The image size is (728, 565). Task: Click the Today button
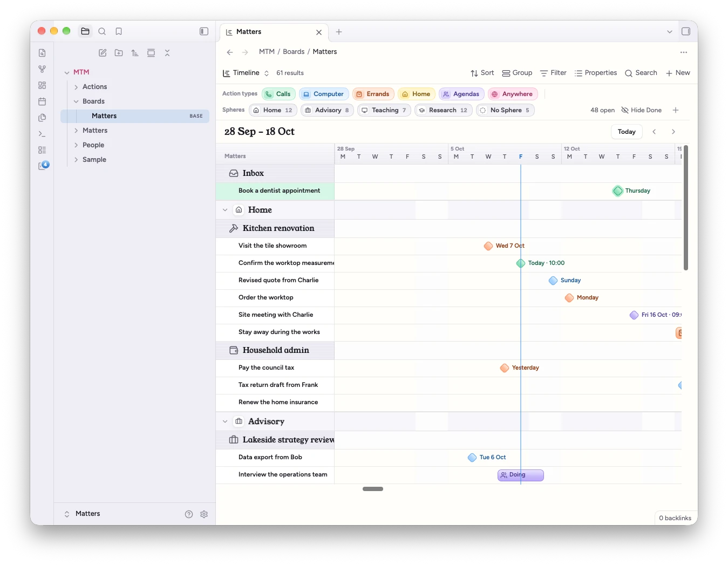[627, 132]
